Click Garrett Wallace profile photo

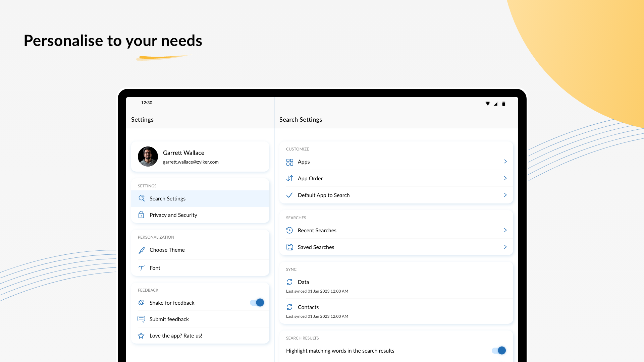click(148, 157)
